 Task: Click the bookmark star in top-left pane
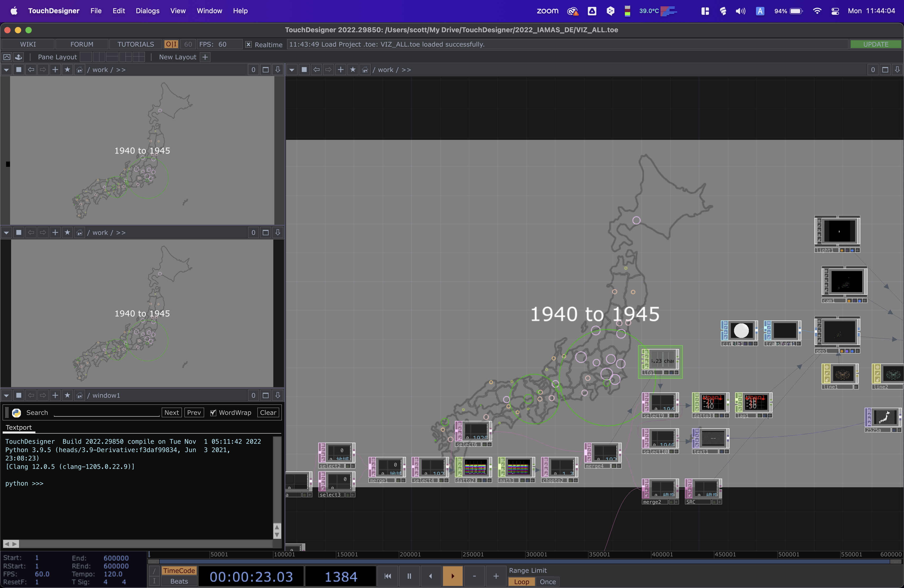(x=67, y=70)
